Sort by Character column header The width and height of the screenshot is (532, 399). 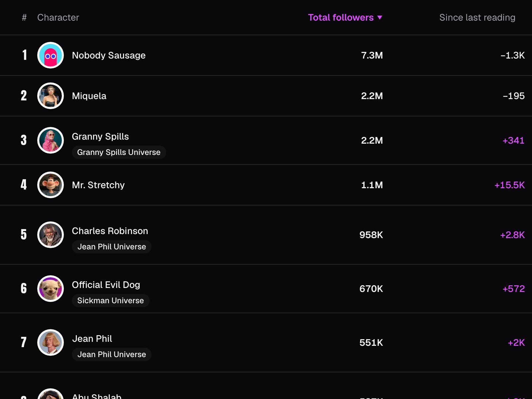tap(58, 17)
